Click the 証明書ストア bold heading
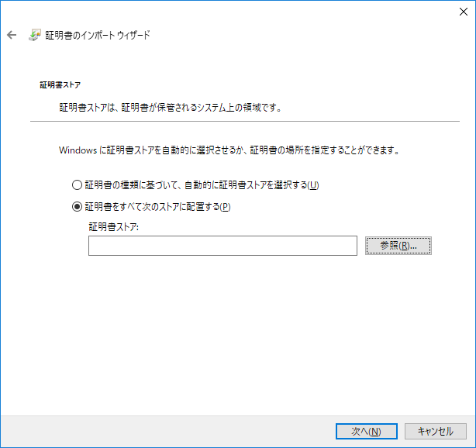Viewport: 476px width, 448px height. [x=60, y=84]
